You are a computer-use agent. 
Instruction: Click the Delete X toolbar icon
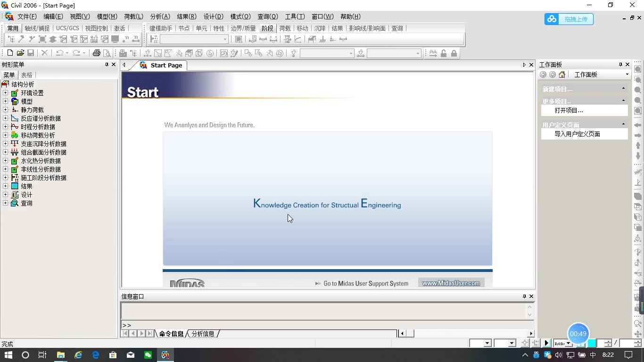(44, 53)
